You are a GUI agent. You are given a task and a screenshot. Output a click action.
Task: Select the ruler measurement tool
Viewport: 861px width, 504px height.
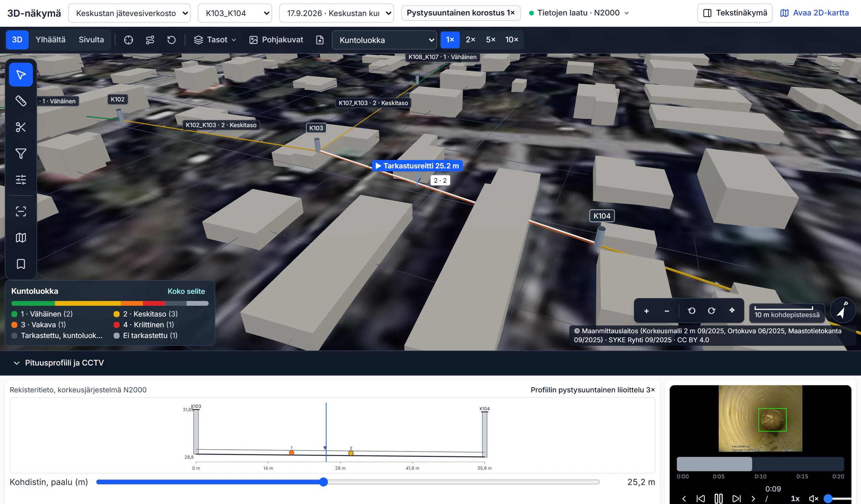point(21,101)
